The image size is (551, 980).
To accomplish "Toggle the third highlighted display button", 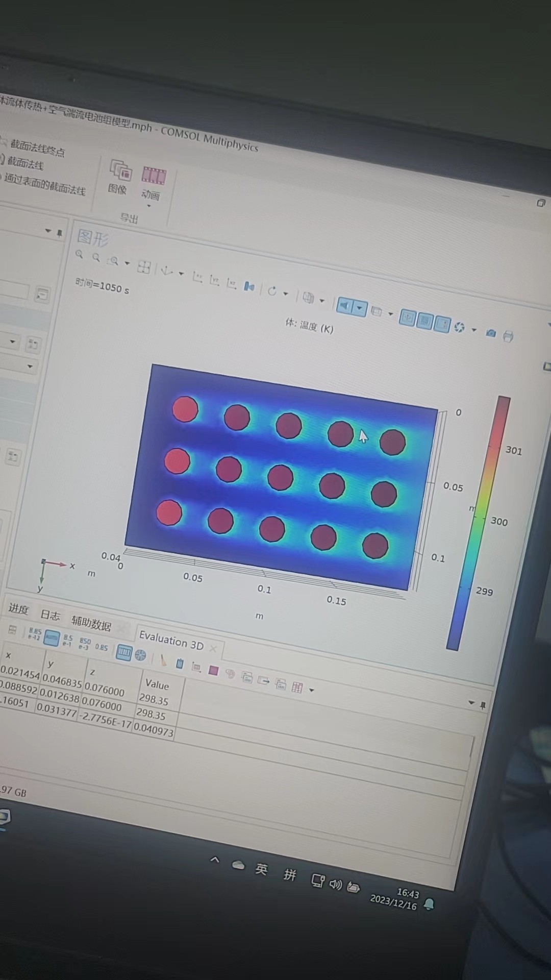I will tap(442, 324).
